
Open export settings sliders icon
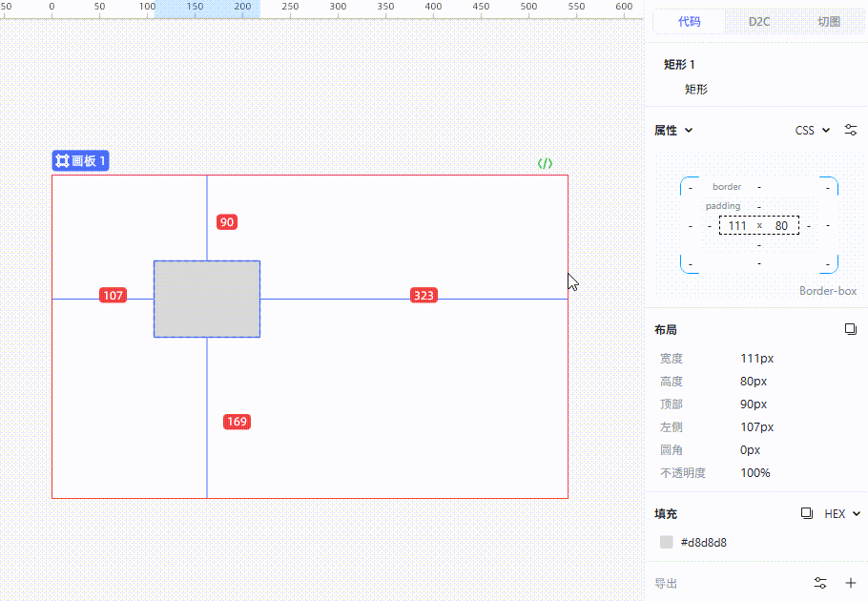pyautogui.click(x=820, y=583)
